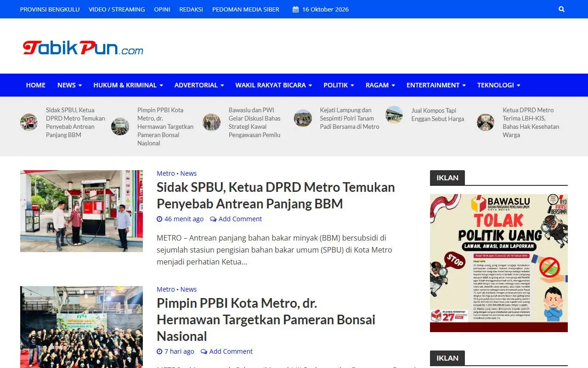This screenshot has width=588, height=368.
Task: Open PEDOMAN MEDIA SIBER link
Action: (246, 9)
